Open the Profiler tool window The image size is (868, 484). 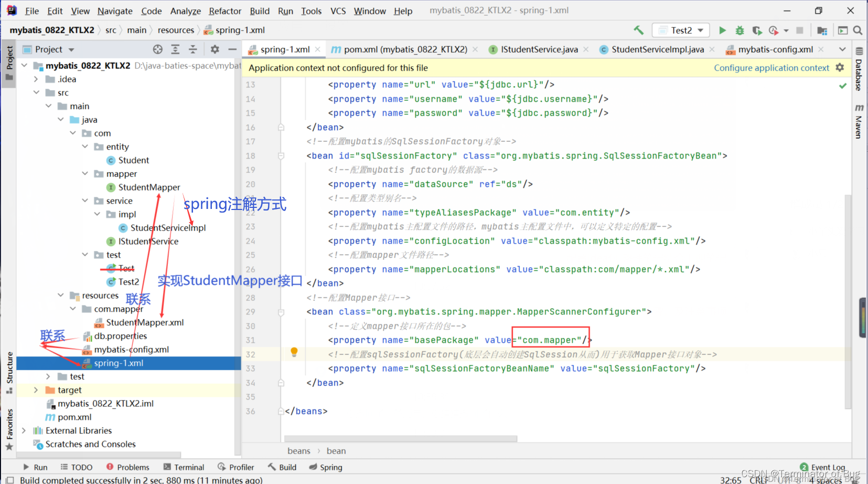click(x=236, y=467)
